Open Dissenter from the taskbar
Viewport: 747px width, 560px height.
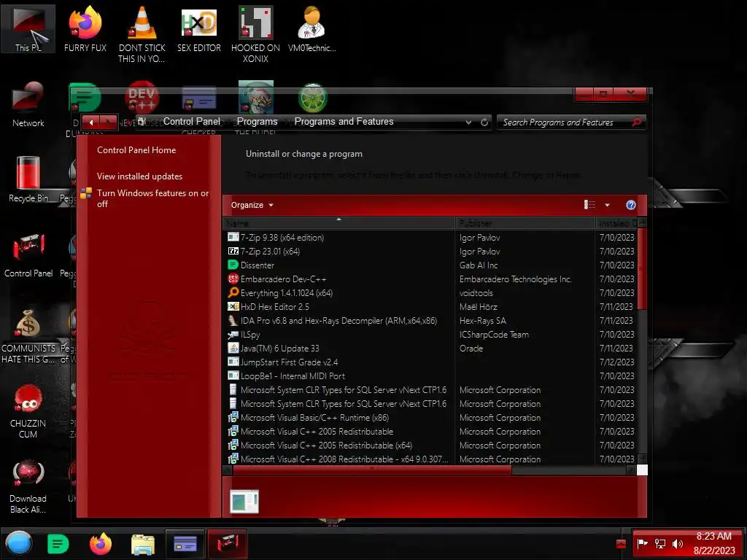58,543
